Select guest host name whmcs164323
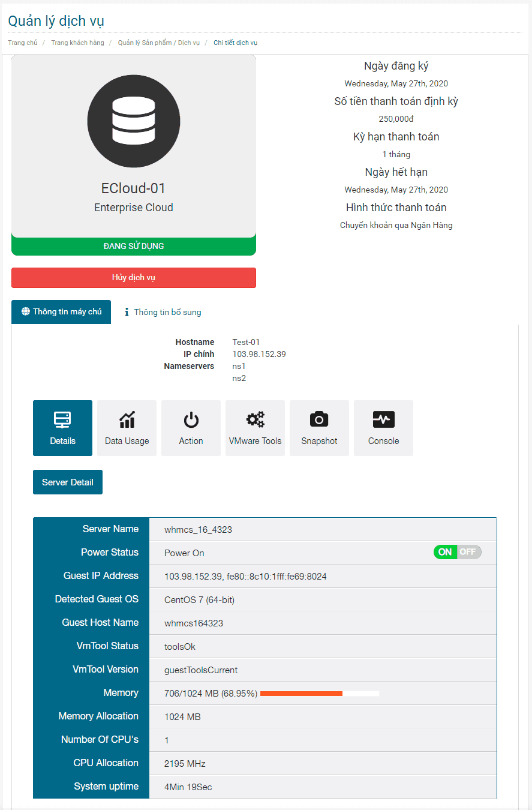 (x=194, y=623)
